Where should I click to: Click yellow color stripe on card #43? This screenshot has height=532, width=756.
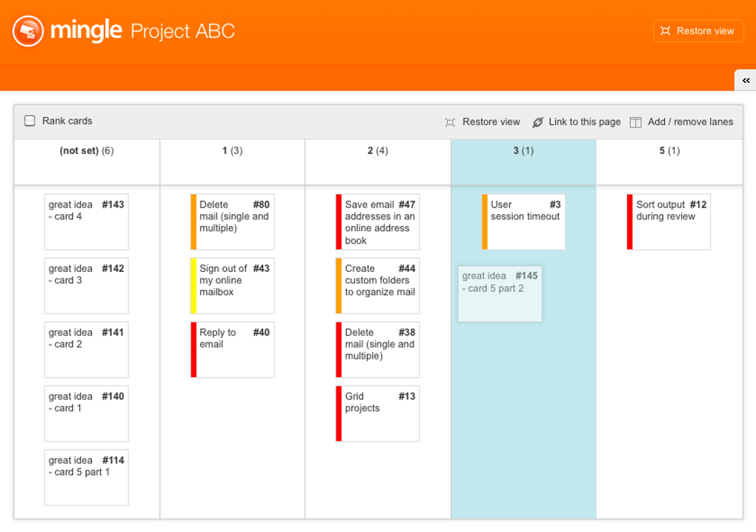(193, 285)
